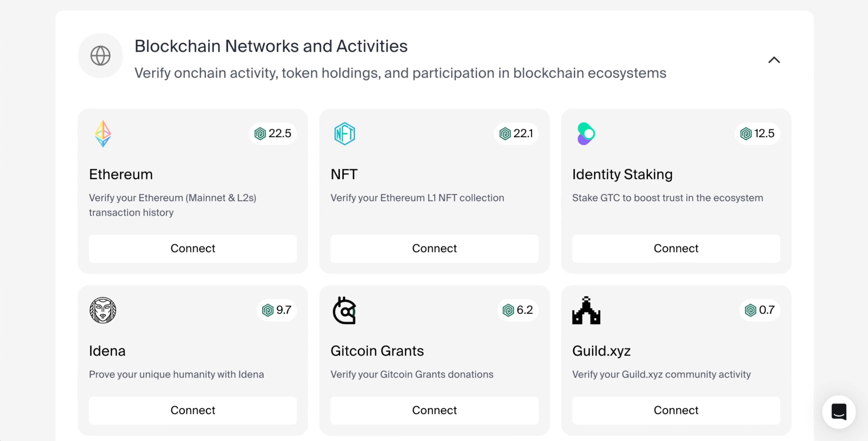Click the 9.7 points badge on Idena

[x=277, y=310]
